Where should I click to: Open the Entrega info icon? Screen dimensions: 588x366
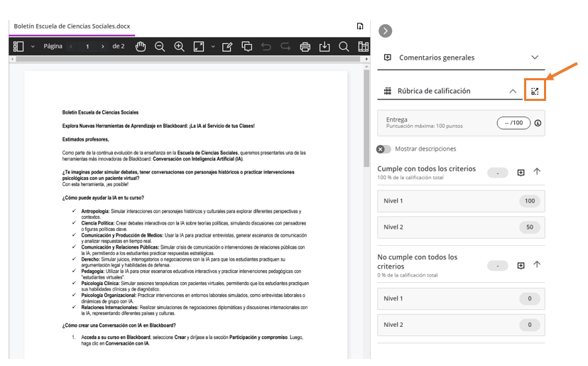coord(538,123)
